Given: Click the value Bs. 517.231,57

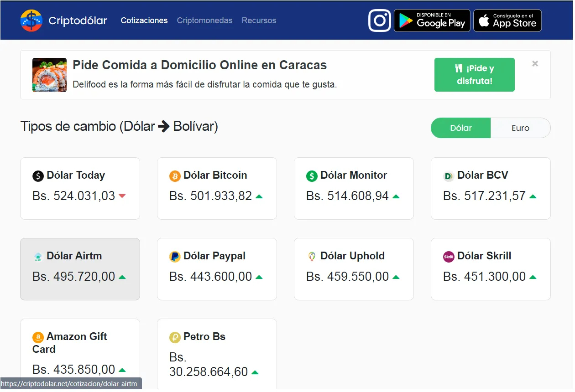Looking at the screenshot, I should point(485,196).
